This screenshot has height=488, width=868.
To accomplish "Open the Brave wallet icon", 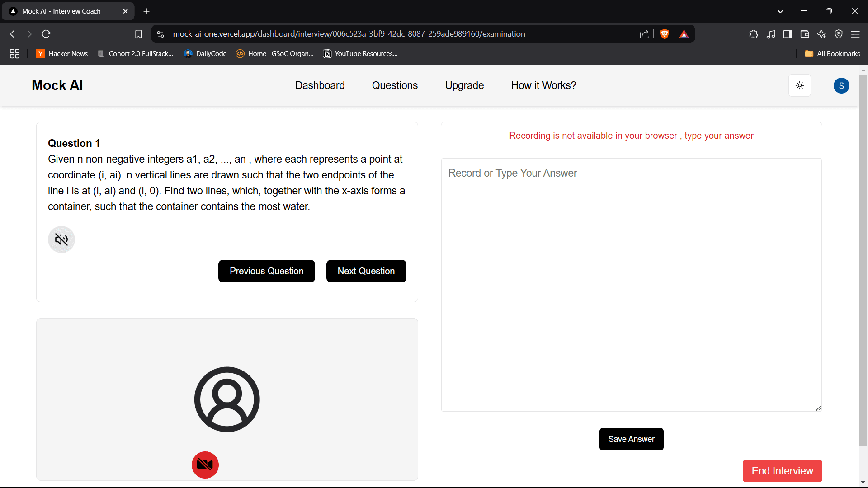I will pos(805,34).
